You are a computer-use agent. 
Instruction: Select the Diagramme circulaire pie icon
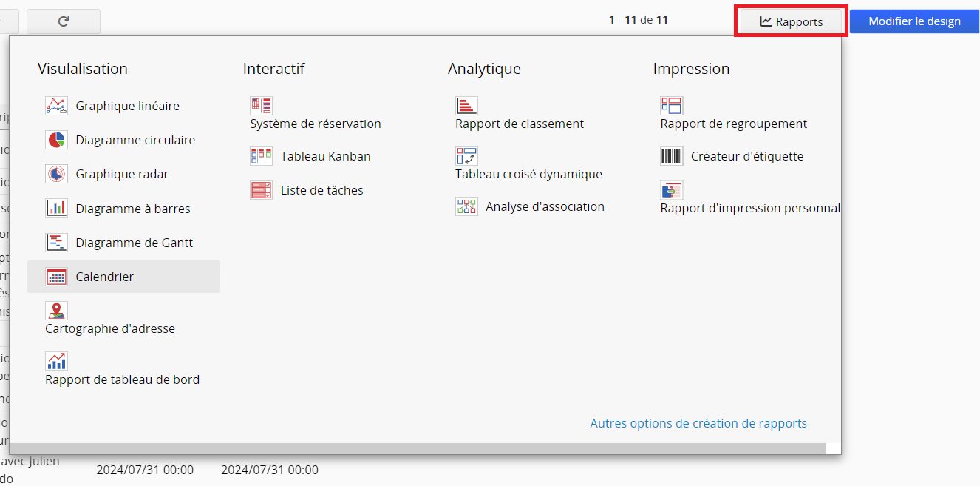click(x=56, y=140)
